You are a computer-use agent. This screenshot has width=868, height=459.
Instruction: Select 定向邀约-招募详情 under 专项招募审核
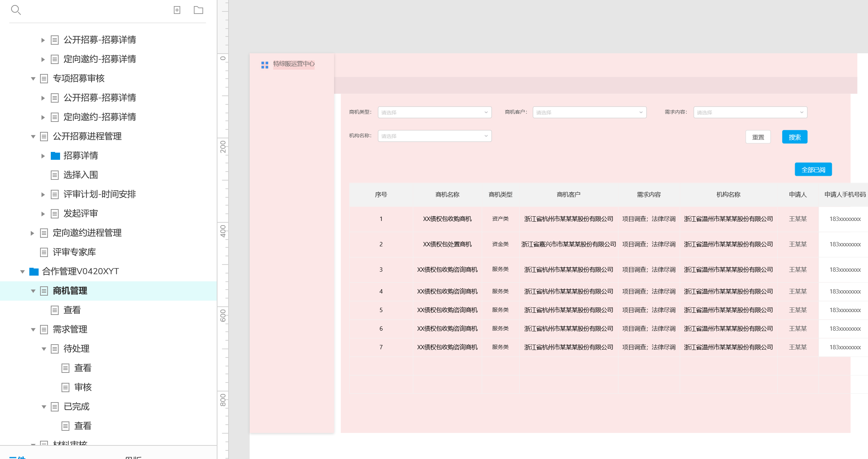[x=100, y=117]
